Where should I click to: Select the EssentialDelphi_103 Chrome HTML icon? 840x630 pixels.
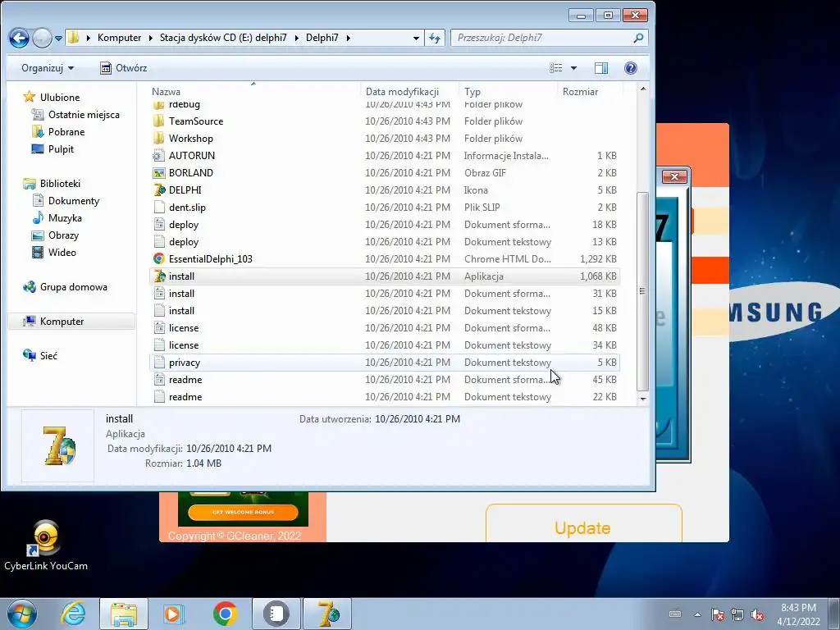tap(158, 258)
